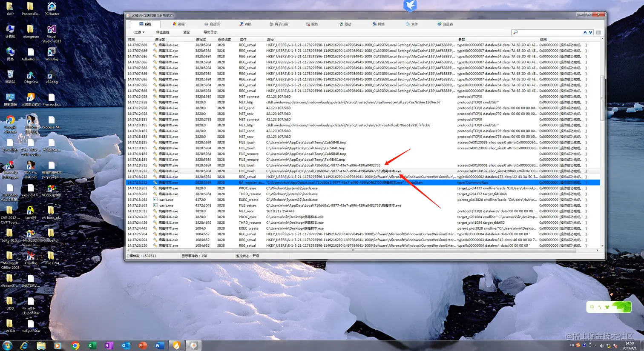Open the 回收站 recycle bin icon
644x351 pixels.
point(10,77)
